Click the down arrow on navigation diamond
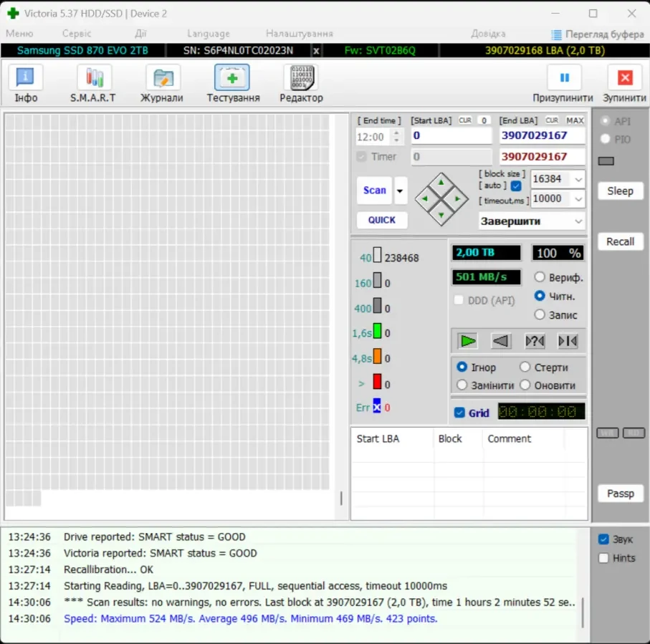Screen dimensions: 650x644 [441, 215]
